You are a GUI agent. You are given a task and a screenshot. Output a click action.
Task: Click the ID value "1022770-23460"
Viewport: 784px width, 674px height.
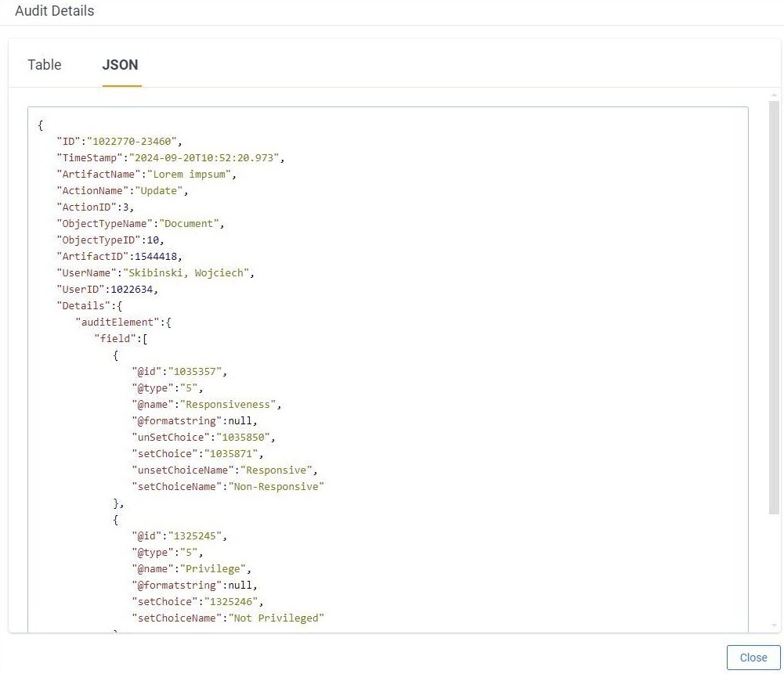click(132, 142)
